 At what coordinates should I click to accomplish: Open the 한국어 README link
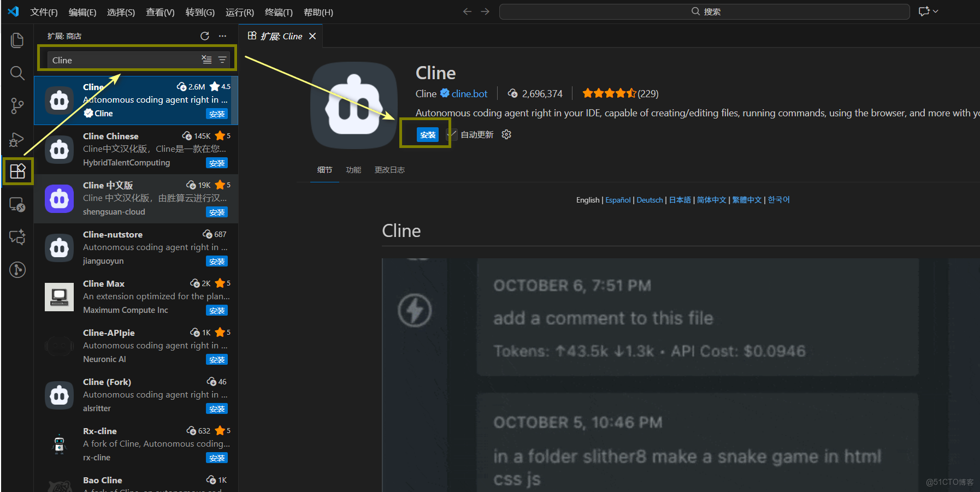tap(778, 200)
